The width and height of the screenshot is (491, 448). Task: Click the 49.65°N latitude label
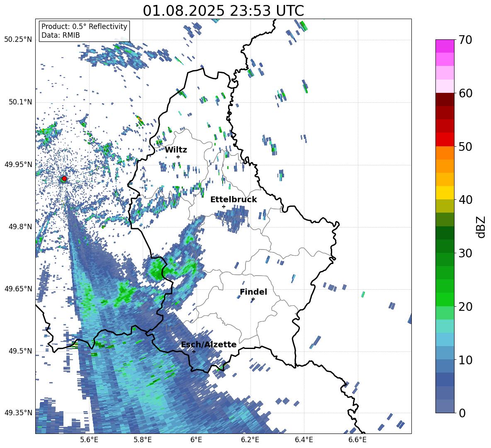click(x=18, y=289)
